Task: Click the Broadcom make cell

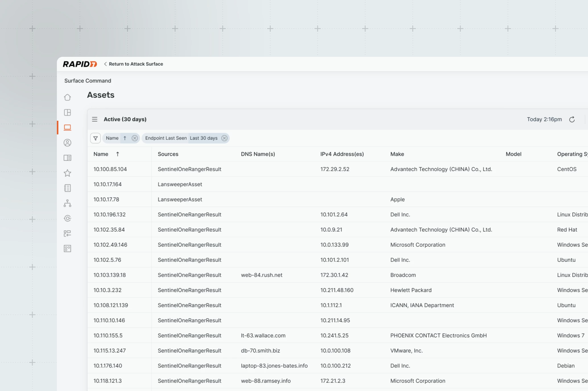Action: pos(403,275)
